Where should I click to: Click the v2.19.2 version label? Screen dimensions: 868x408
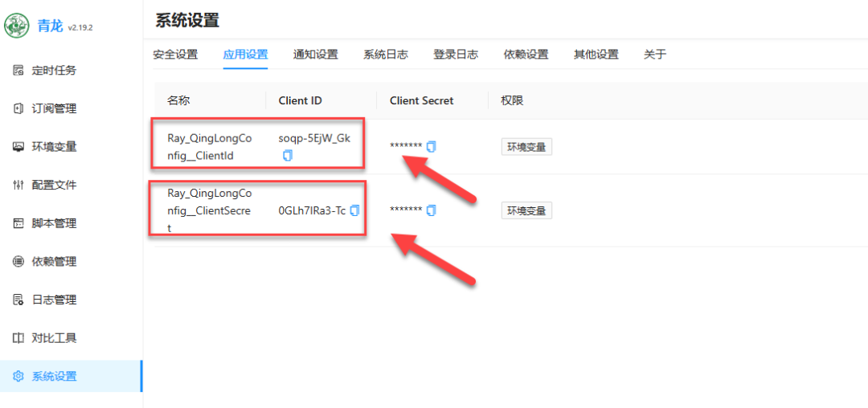tap(80, 27)
